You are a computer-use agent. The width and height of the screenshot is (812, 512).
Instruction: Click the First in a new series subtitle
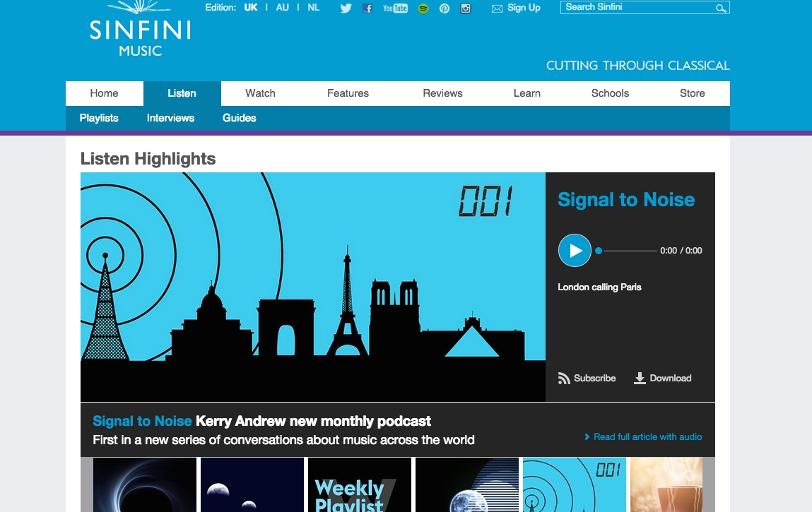pyautogui.click(x=284, y=440)
